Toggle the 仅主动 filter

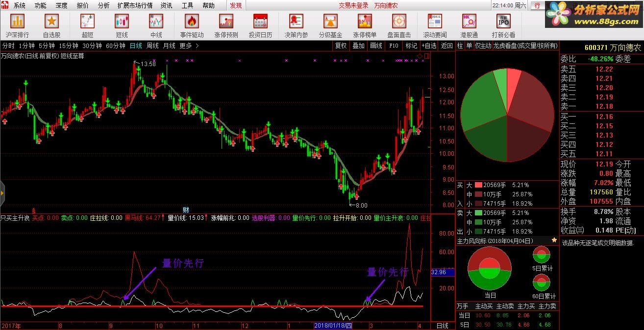click(483, 46)
